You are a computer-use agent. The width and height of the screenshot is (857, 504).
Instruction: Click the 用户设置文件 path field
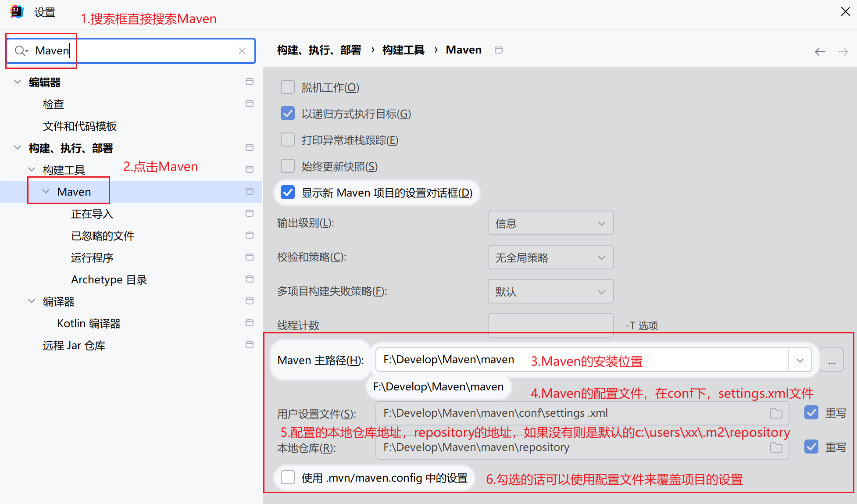(x=582, y=413)
